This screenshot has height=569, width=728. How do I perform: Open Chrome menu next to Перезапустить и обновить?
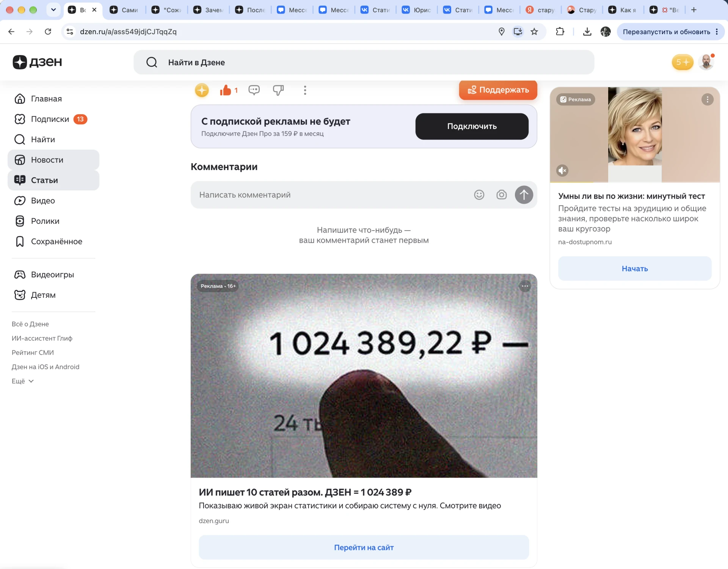tap(717, 31)
